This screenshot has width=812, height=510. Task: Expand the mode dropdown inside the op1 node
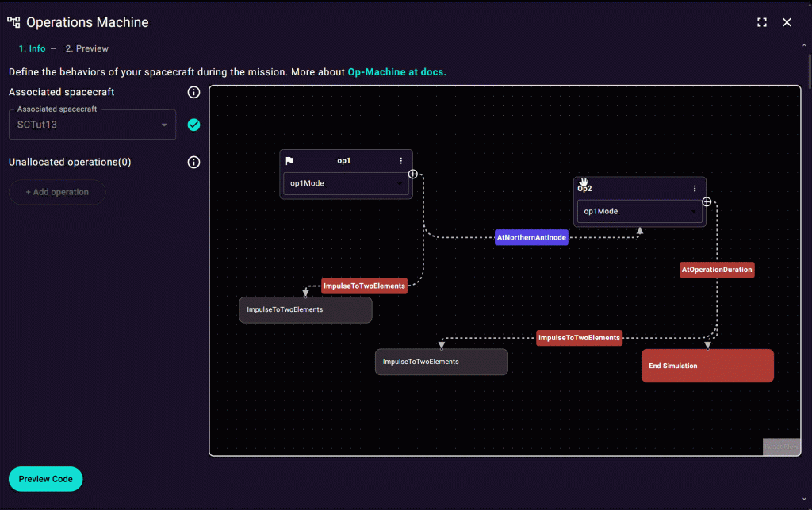pyautogui.click(x=346, y=184)
